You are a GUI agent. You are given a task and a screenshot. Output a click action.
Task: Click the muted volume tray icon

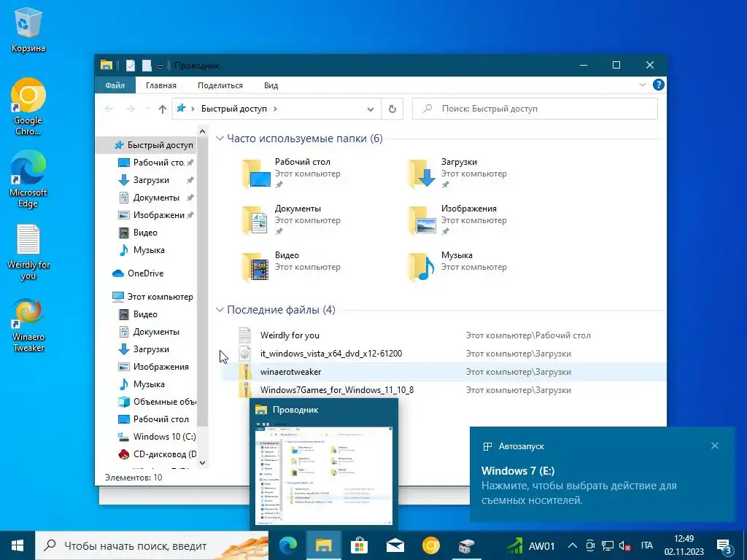[624, 545]
